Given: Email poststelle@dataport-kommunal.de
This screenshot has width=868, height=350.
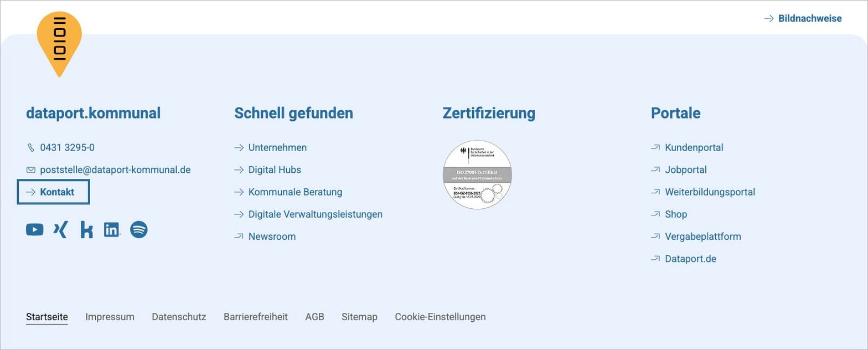Looking at the screenshot, I should tap(115, 170).
